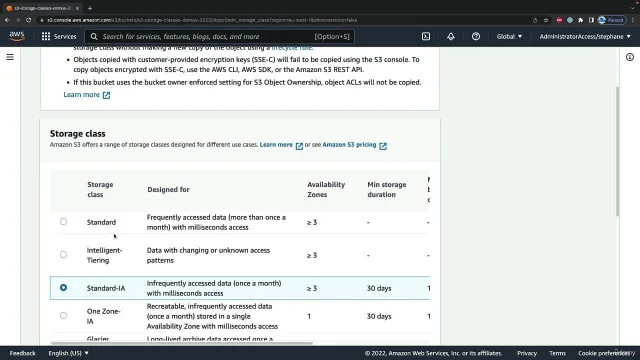Click the search magnifier icon
This screenshot has width=640, height=360.
94,36
